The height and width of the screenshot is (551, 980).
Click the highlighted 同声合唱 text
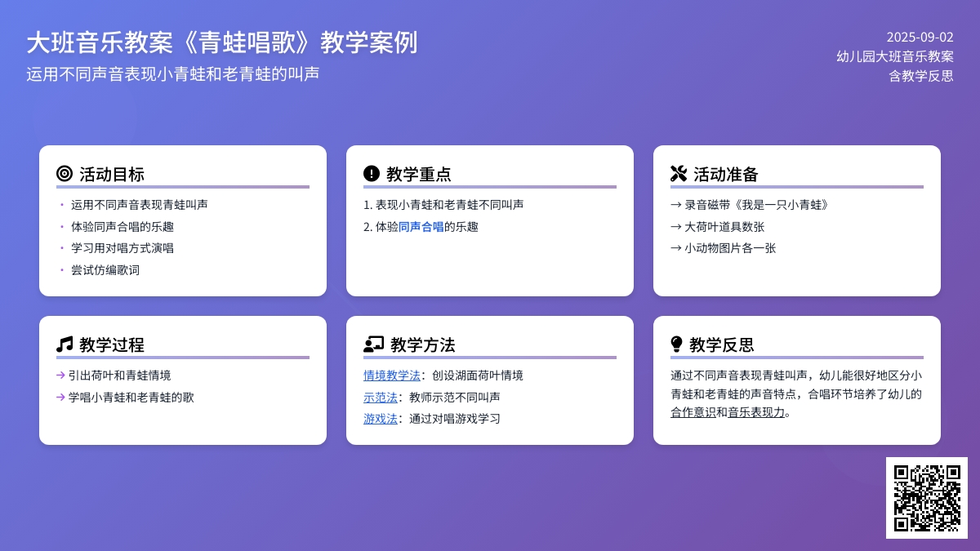pyautogui.click(x=421, y=226)
